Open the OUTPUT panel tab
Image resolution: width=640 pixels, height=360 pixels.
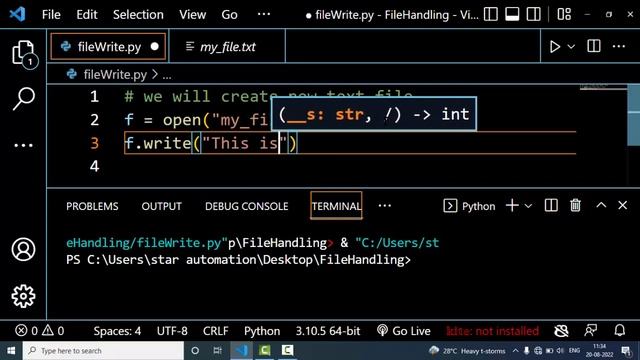161,206
